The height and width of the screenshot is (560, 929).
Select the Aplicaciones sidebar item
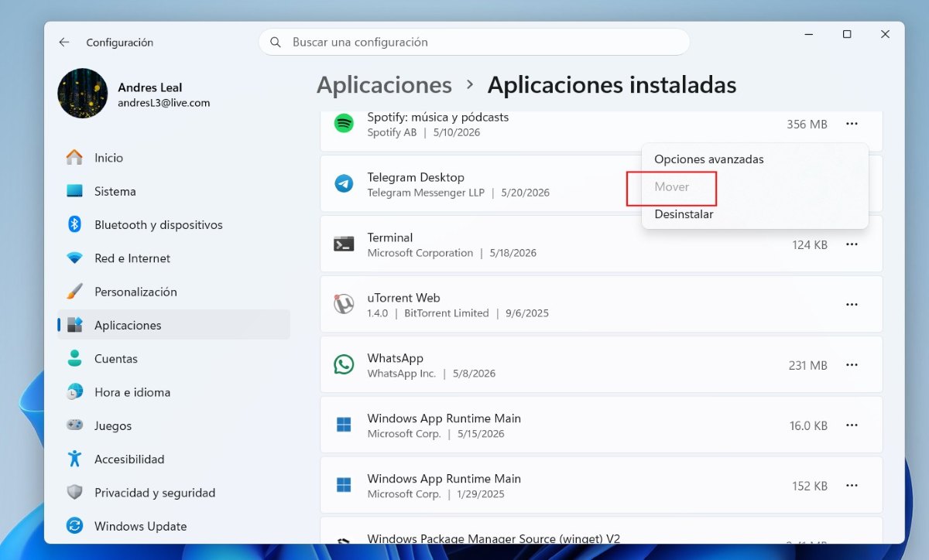(x=173, y=325)
